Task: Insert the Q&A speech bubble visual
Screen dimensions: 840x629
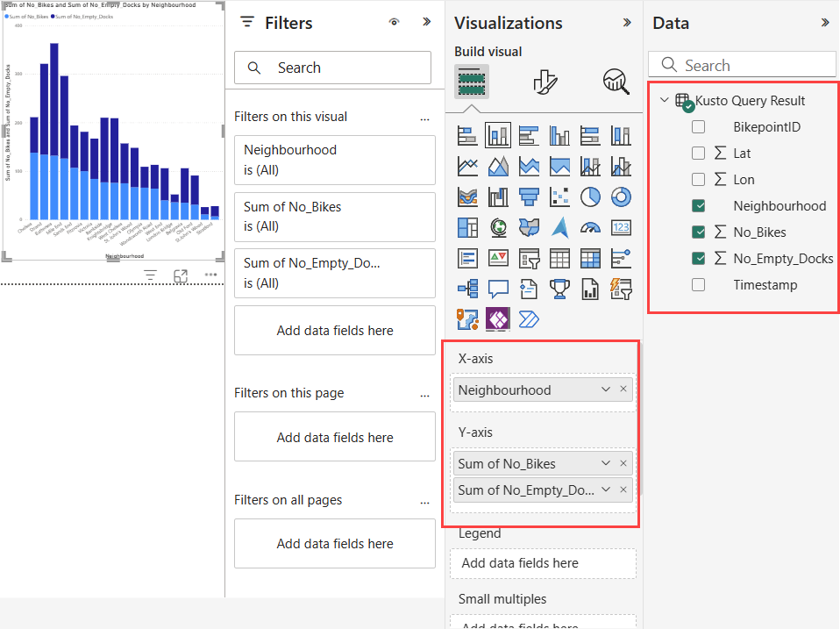Action: click(498, 289)
